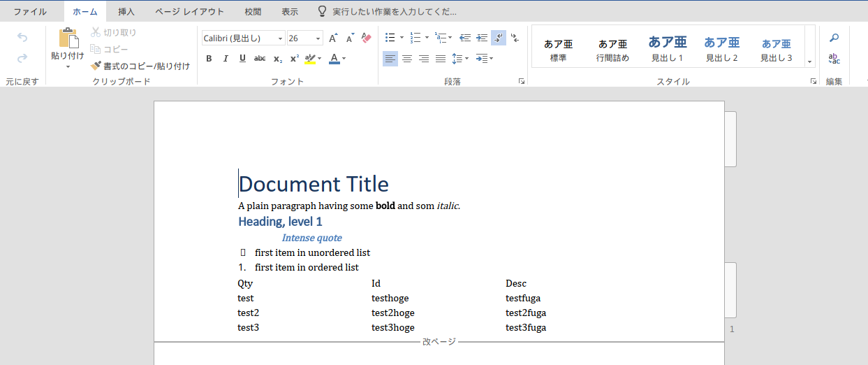Click the decrease indent icon
This screenshot has height=365, width=868.
pyautogui.click(x=465, y=38)
